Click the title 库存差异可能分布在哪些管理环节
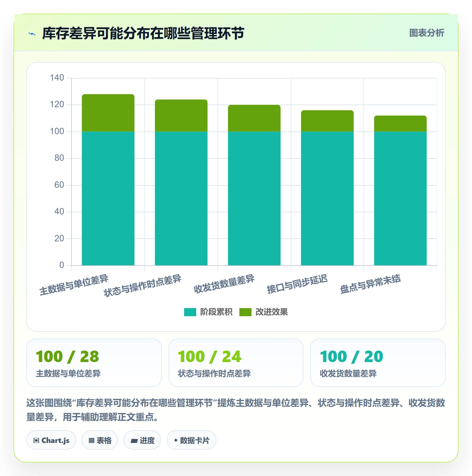 pyautogui.click(x=143, y=33)
